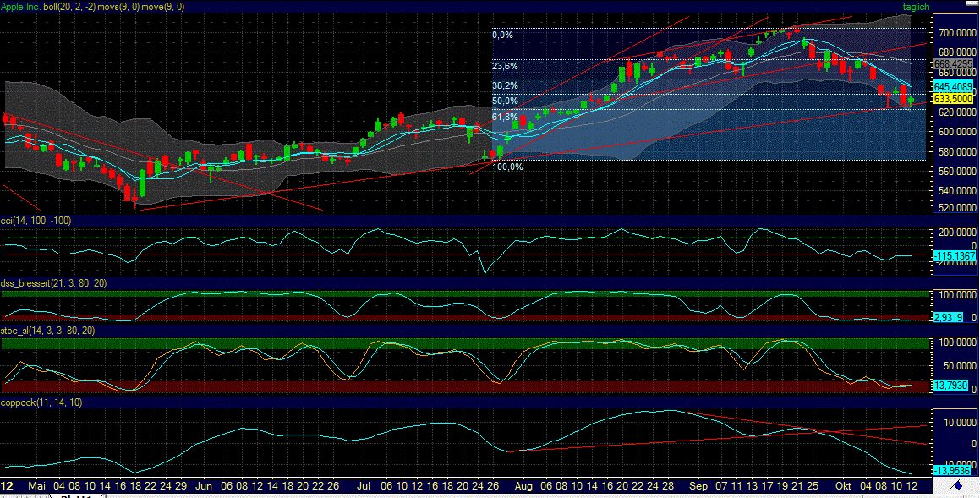Click the 61,8% Fibonacci level label
980x498 pixels.
click(503, 118)
